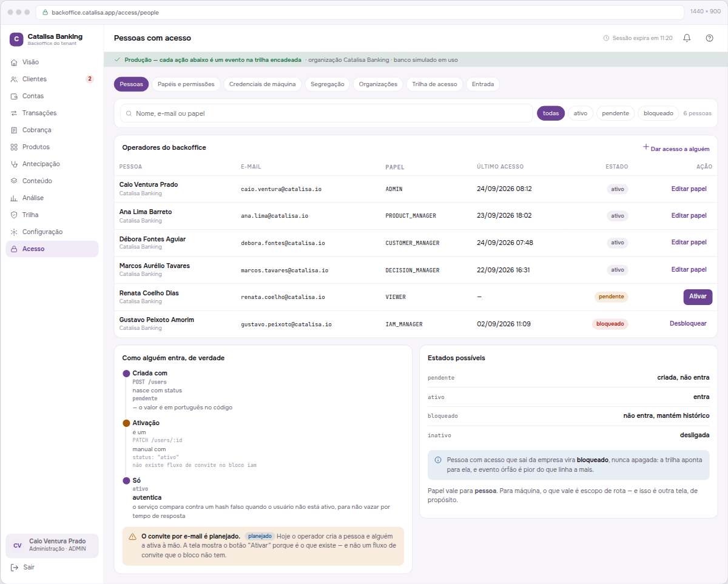Edit role for Caio Ventura Prado
The image size is (728, 584).
(x=689, y=189)
